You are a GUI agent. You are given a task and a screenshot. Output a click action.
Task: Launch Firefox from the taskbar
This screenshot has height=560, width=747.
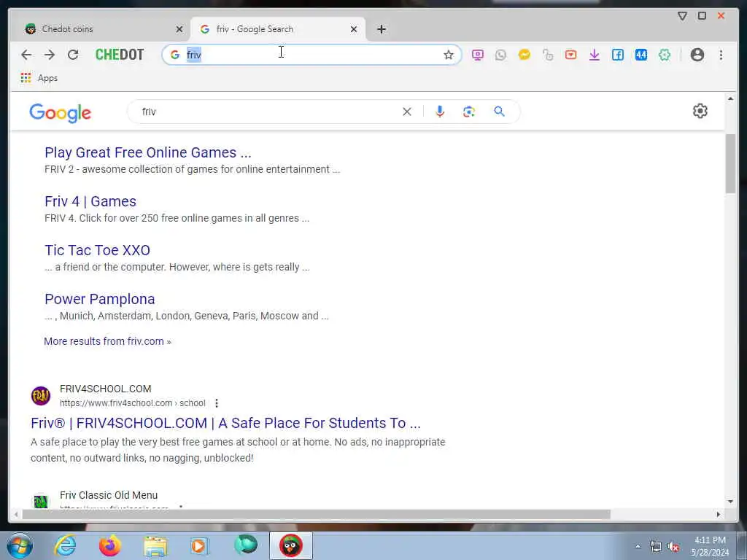(x=110, y=545)
